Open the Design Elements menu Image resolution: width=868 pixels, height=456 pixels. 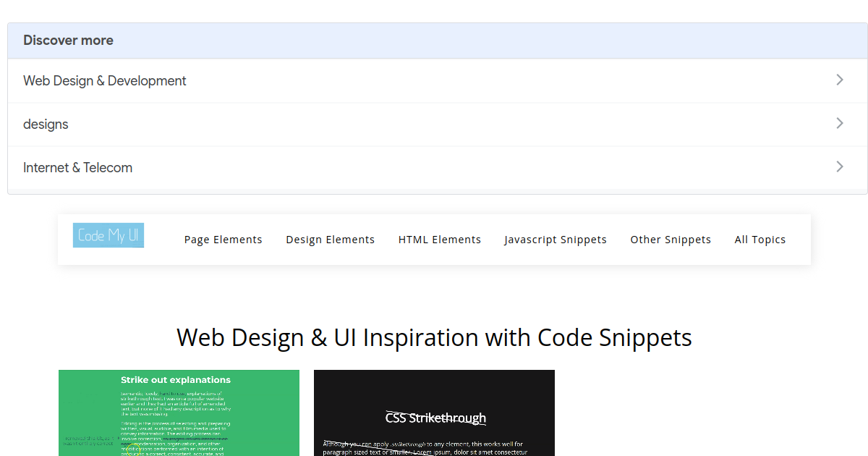(x=331, y=240)
